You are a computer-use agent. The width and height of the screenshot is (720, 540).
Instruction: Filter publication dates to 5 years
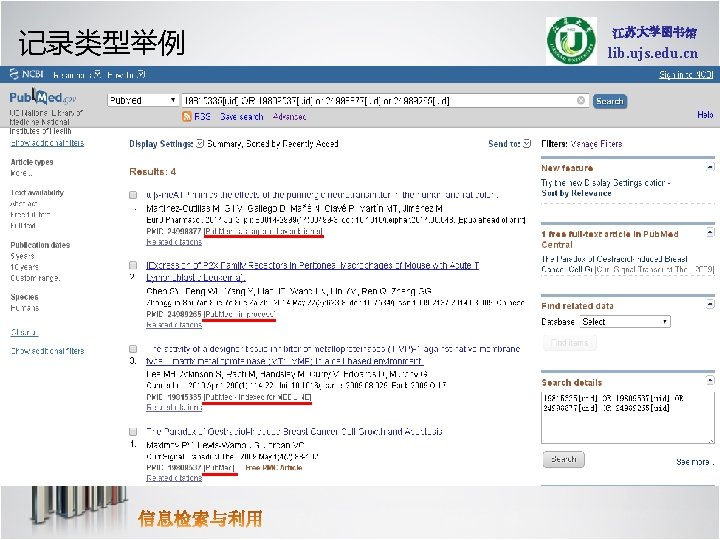22,256
